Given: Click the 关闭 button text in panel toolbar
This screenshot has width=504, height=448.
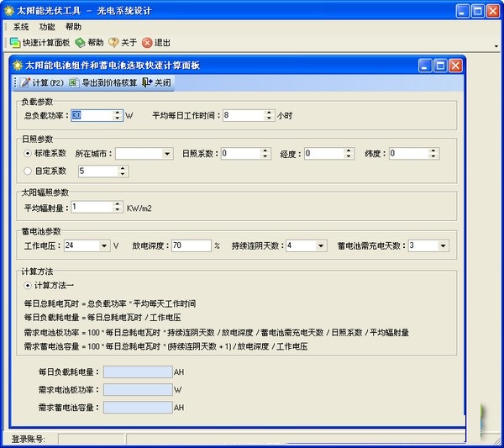Looking at the screenshot, I should [x=163, y=83].
